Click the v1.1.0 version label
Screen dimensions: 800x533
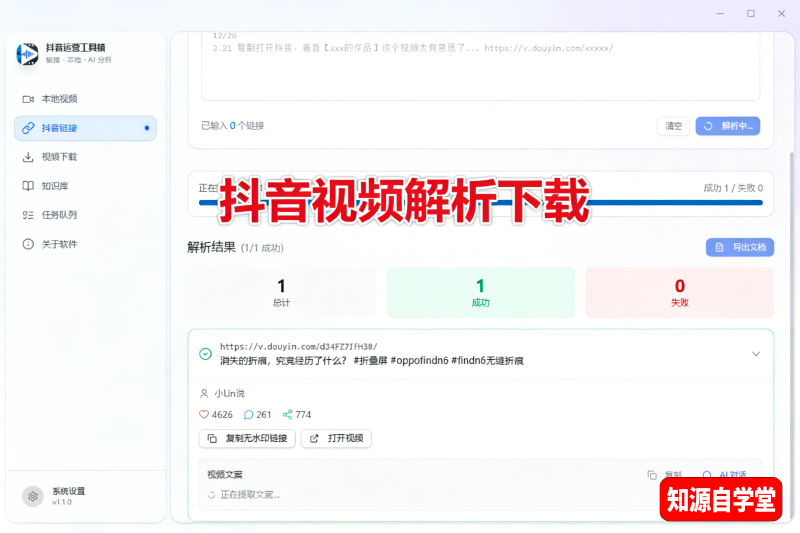[62, 502]
